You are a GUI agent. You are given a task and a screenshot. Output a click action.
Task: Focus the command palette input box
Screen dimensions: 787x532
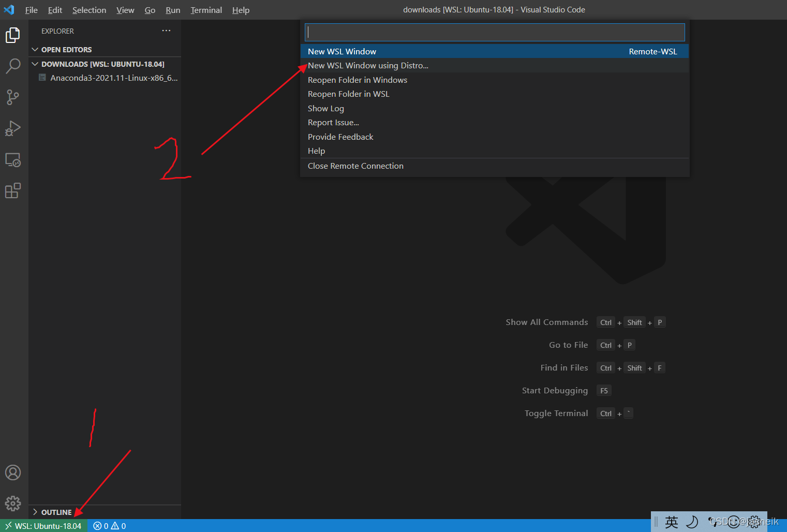point(495,32)
